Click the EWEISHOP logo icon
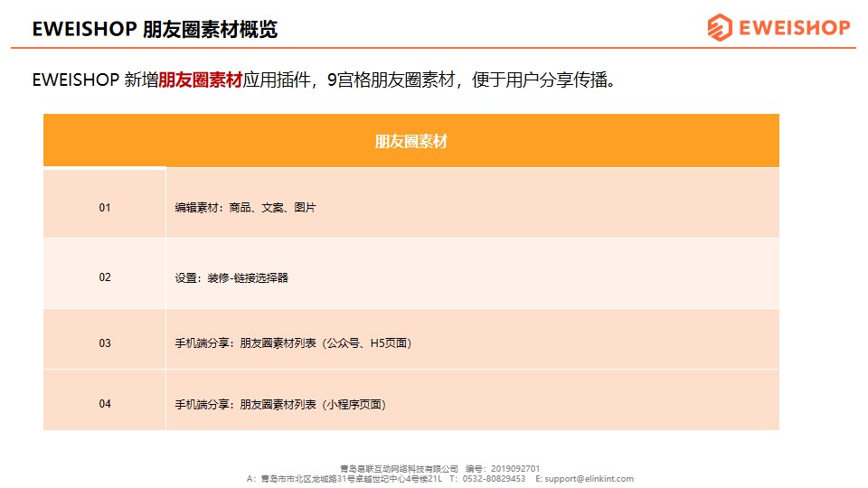The height and width of the screenshot is (488, 868). pyautogui.click(x=720, y=27)
